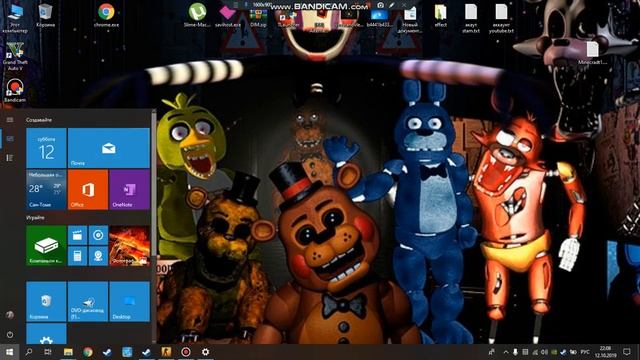Launch the purple OneNote tile

point(130,190)
